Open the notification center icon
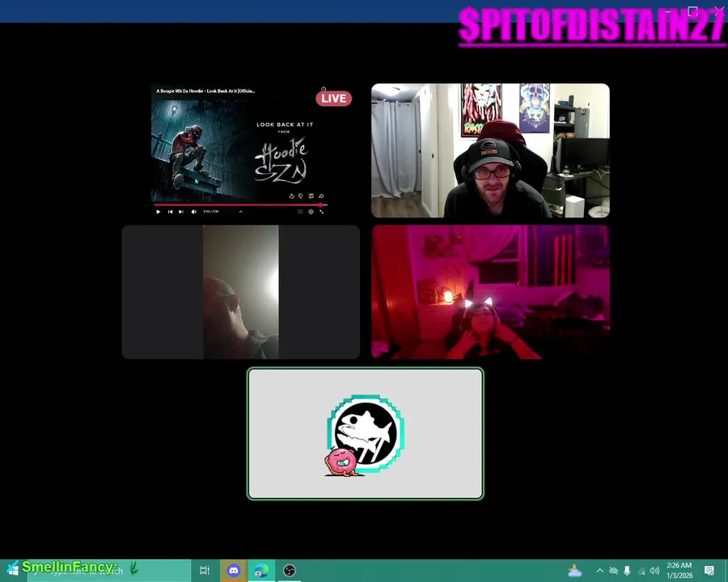This screenshot has width=728, height=582. [x=709, y=571]
